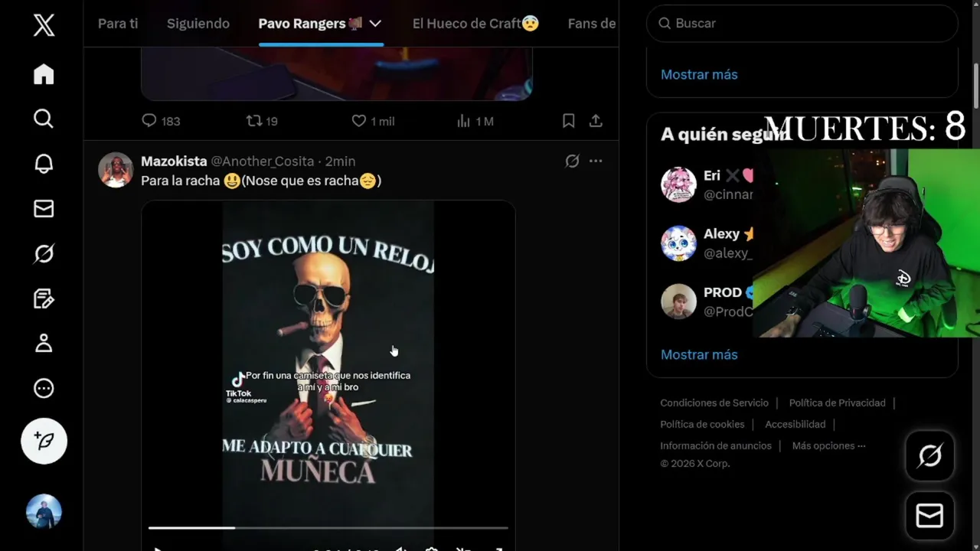Open account avatar at sidebar bottom

point(44,511)
